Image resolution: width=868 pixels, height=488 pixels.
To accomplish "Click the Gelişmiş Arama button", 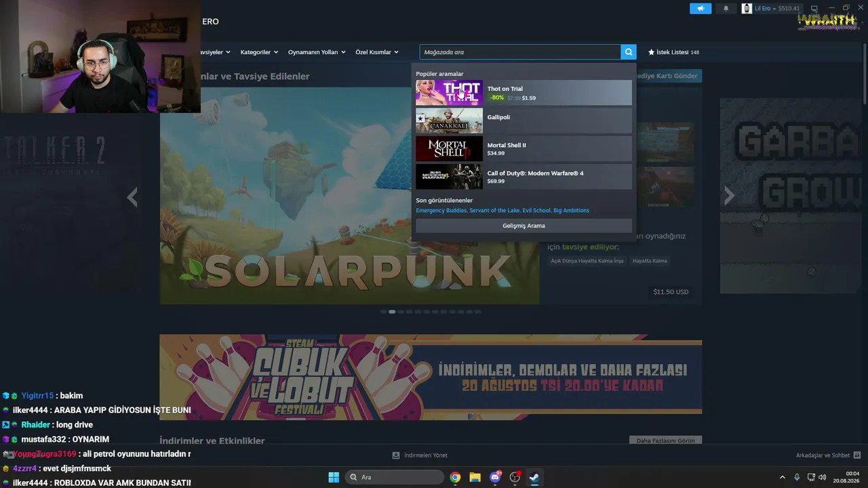I will click(x=524, y=226).
